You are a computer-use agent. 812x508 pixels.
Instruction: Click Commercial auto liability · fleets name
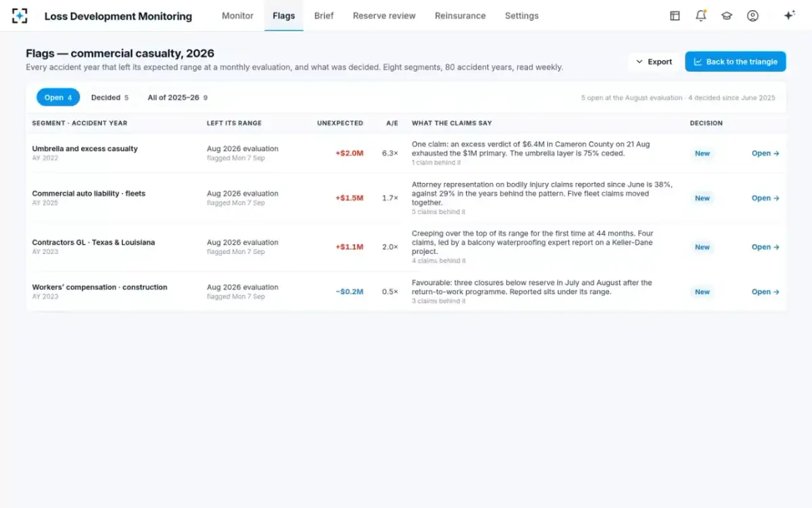[89, 193]
